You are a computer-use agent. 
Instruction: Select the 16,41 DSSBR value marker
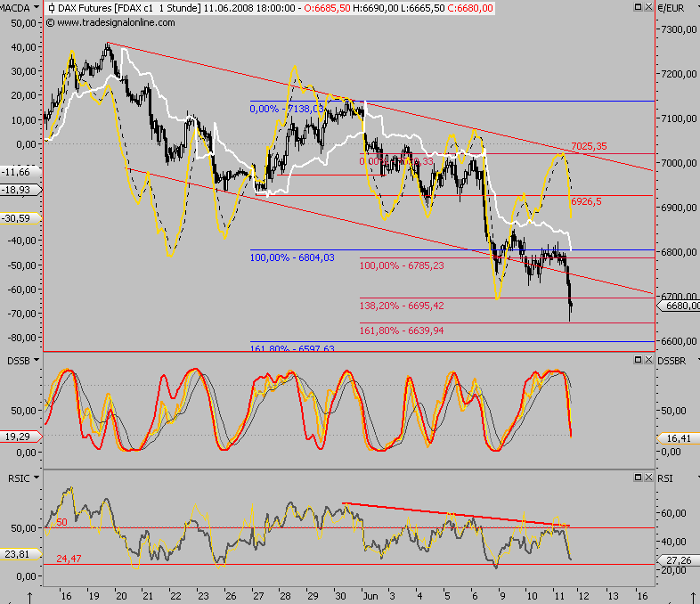coord(679,439)
